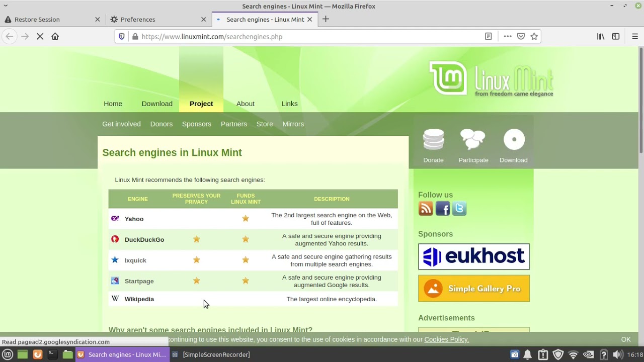This screenshot has width=644, height=362.
Task: Open the Ixquick engine link
Action: coord(135,260)
